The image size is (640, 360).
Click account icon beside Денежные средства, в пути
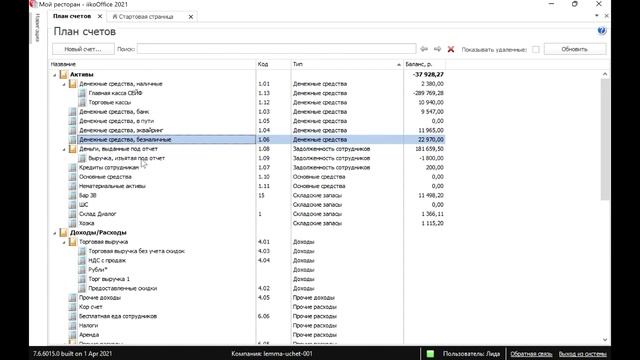[x=73, y=121]
